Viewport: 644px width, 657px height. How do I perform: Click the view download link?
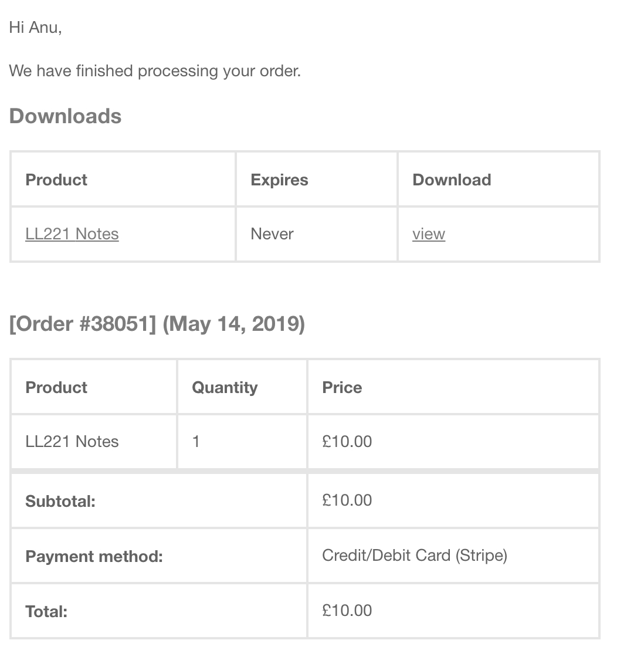click(428, 234)
